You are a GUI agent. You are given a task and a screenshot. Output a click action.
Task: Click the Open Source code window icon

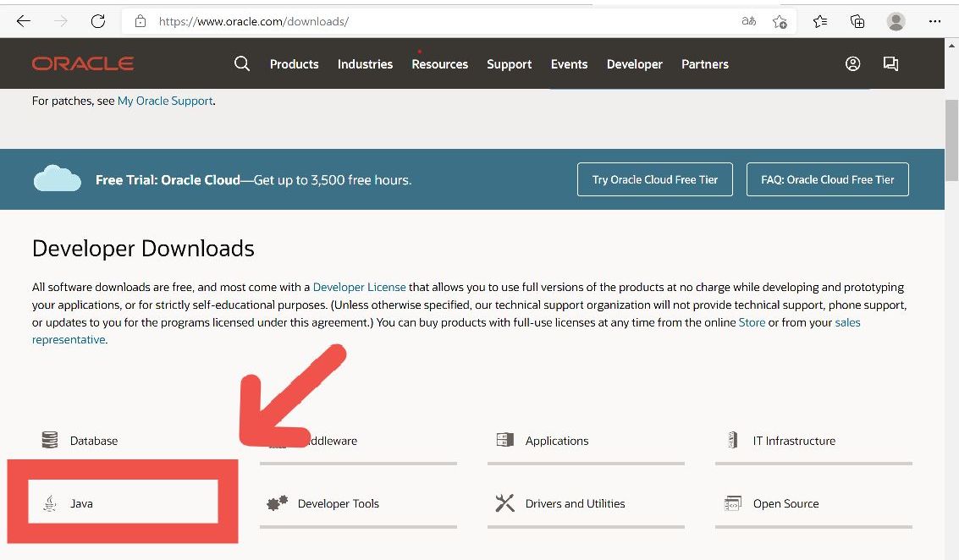coord(733,503)
